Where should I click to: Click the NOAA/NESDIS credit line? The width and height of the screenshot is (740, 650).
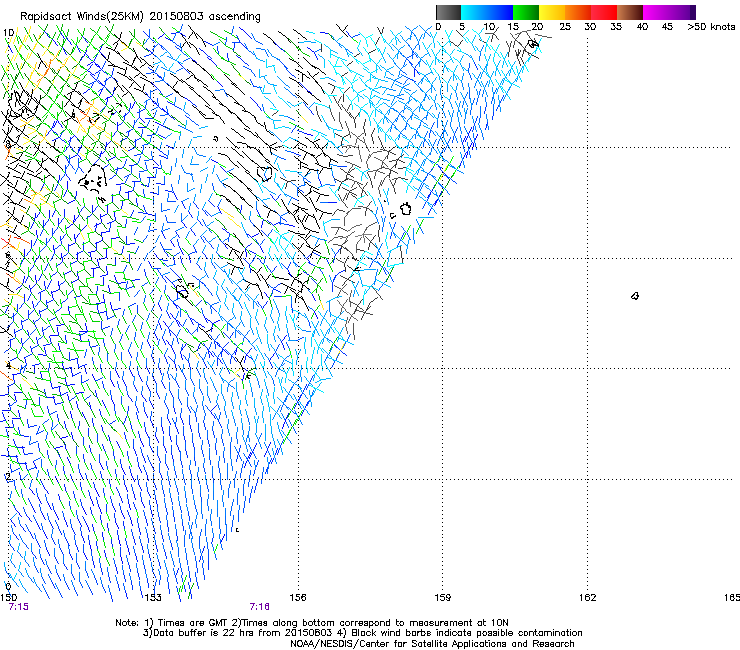(x=432, y=644)
